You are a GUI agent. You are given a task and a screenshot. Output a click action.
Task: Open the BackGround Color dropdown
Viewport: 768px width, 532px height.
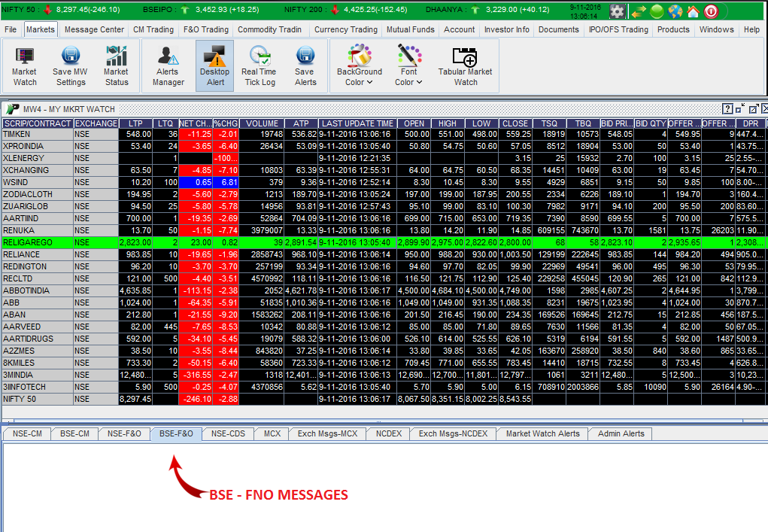[359, 65]
